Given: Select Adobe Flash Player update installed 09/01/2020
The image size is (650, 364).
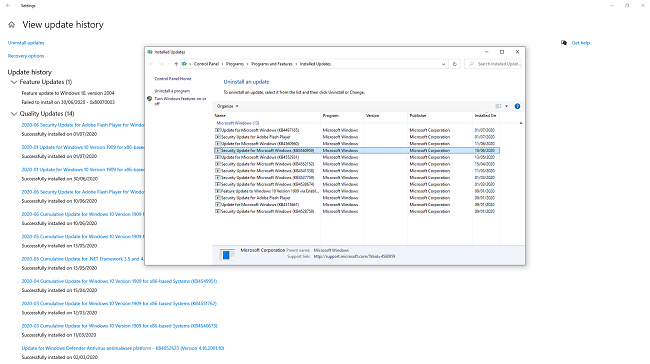Looking at the screenshot, I should 357,198.
